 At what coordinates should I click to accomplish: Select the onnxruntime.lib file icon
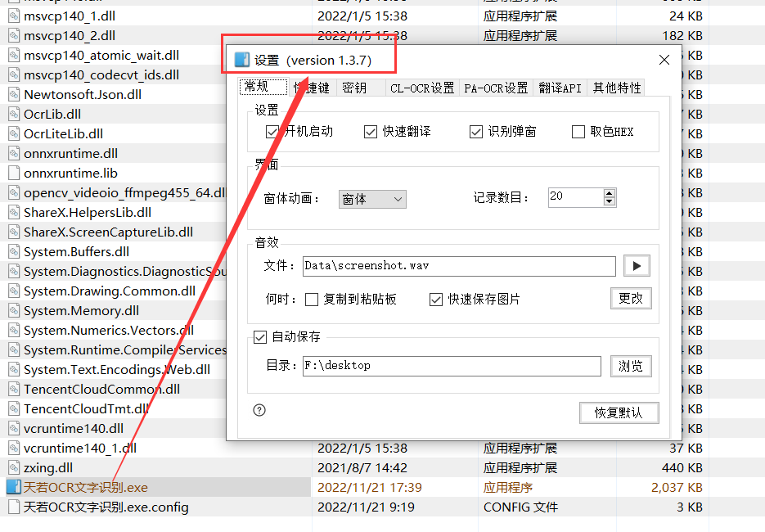13,173
